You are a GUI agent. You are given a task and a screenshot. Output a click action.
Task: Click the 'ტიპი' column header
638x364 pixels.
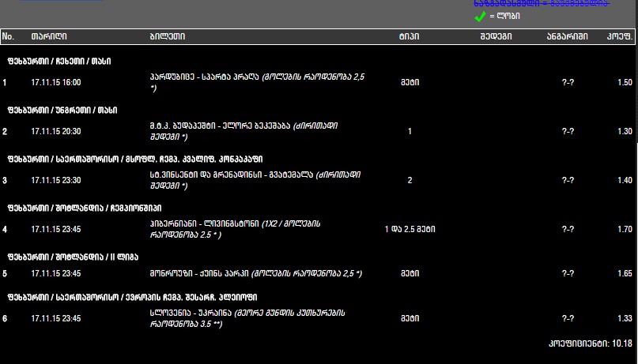(409, 36)
